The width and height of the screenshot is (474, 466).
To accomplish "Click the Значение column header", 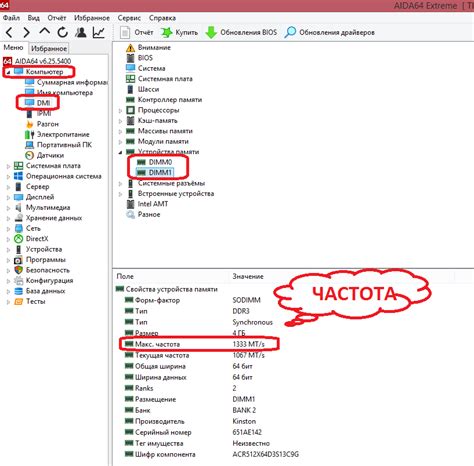I will (248, 276).
